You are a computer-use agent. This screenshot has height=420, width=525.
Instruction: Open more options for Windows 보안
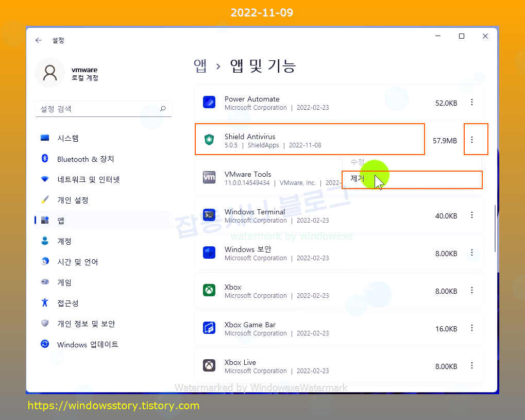click(x=472, y=253)
